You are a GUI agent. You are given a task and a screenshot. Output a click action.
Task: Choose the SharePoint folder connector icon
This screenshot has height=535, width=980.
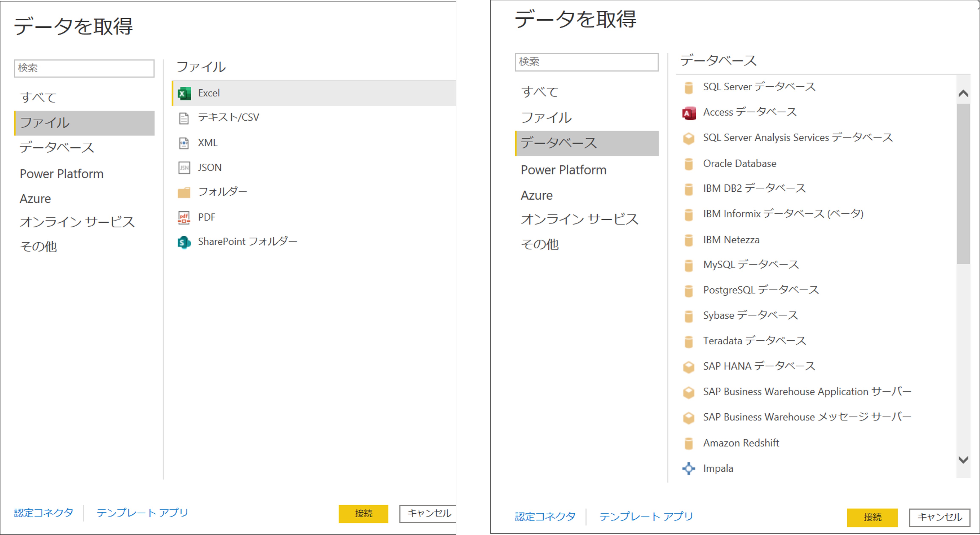pyautogui.click(x=184, y=242)
